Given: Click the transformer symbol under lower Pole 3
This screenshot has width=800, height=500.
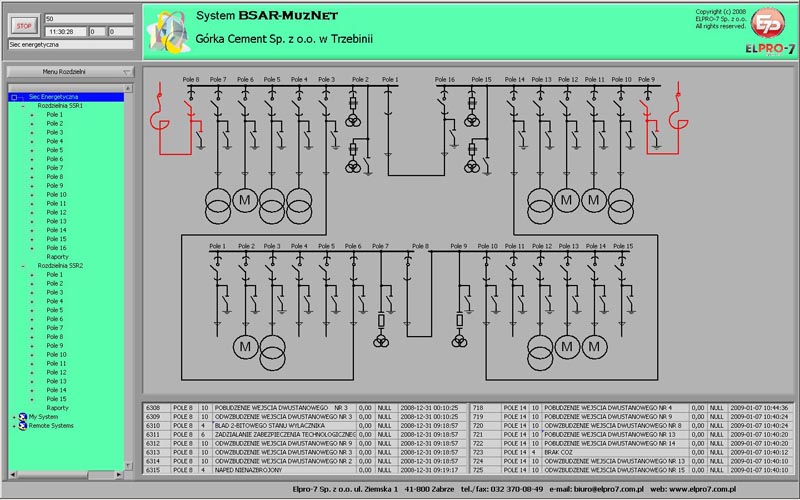Looking at the screenshot, I should pyautogui.click(x=272, y=353).
